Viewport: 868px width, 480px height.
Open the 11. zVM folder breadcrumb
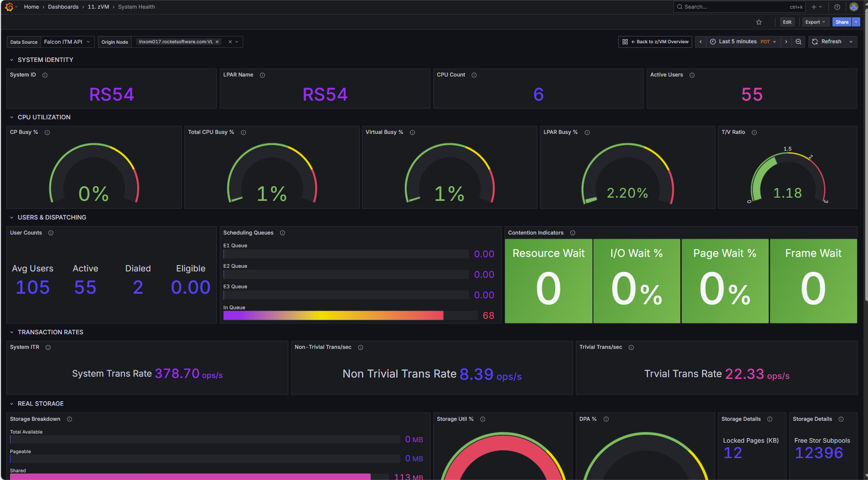(98, 7)
